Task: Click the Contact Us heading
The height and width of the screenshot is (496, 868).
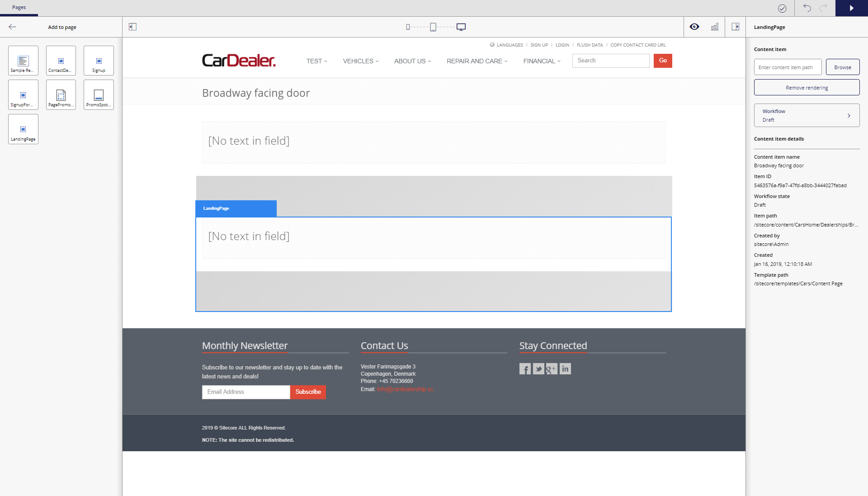Action: click(x=384, y=346)
